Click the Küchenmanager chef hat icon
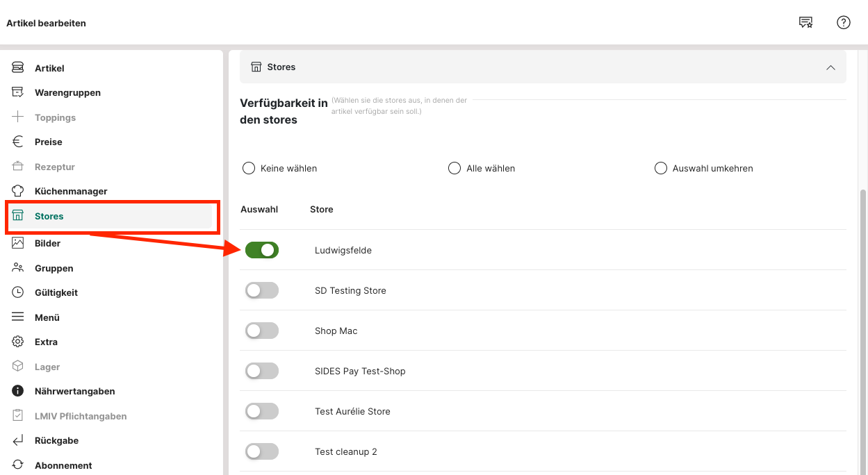 coord(18,191)
